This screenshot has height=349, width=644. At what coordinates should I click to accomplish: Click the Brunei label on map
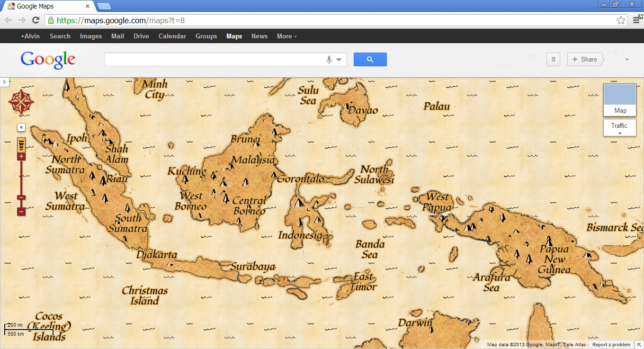246,139
